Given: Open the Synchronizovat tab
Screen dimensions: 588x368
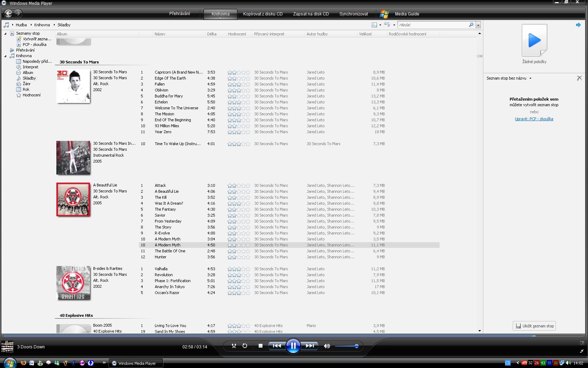Looking at the screenshot, I should 353,14.
